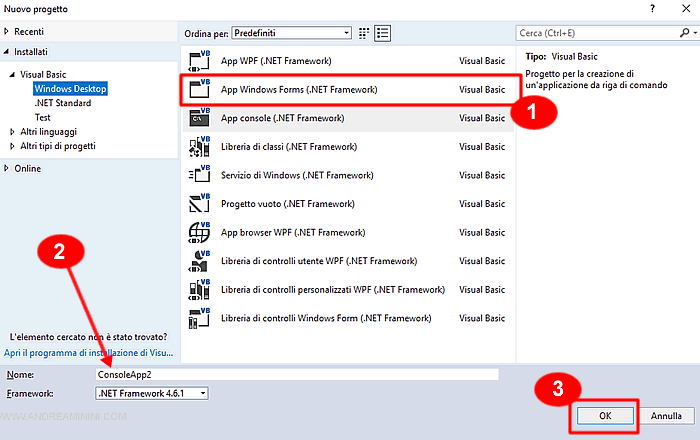Select Windows Desktop category

tap(70, 89)
